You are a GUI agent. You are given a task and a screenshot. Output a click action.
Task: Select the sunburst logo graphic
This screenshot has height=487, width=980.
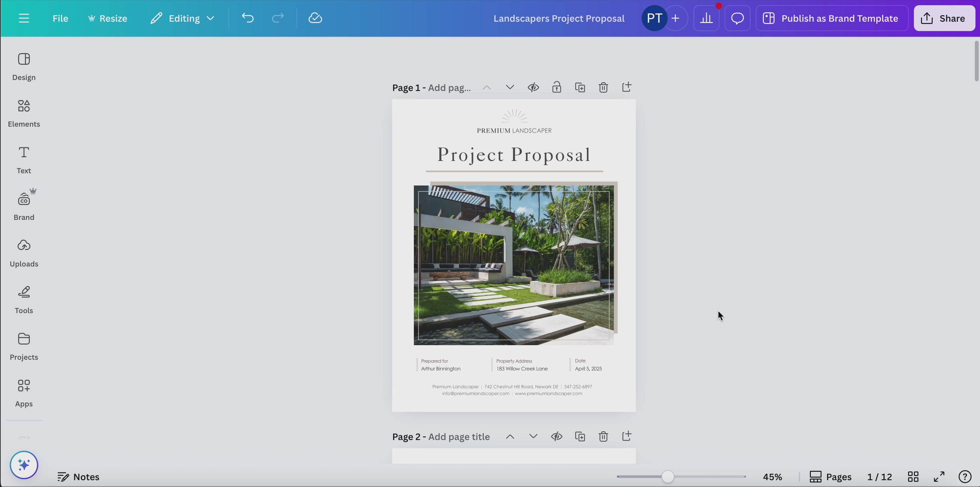(x=514, y=116)
